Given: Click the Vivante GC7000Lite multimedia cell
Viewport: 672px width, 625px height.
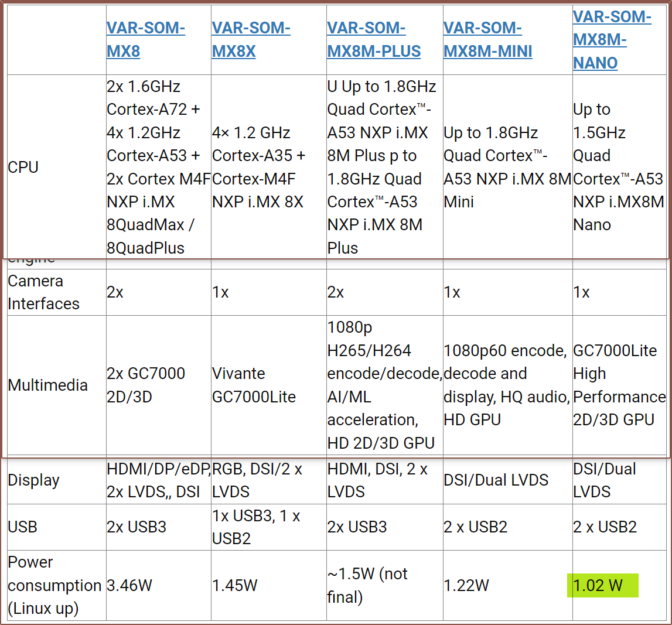Looking at the screenshot, I should click(254, 385).
